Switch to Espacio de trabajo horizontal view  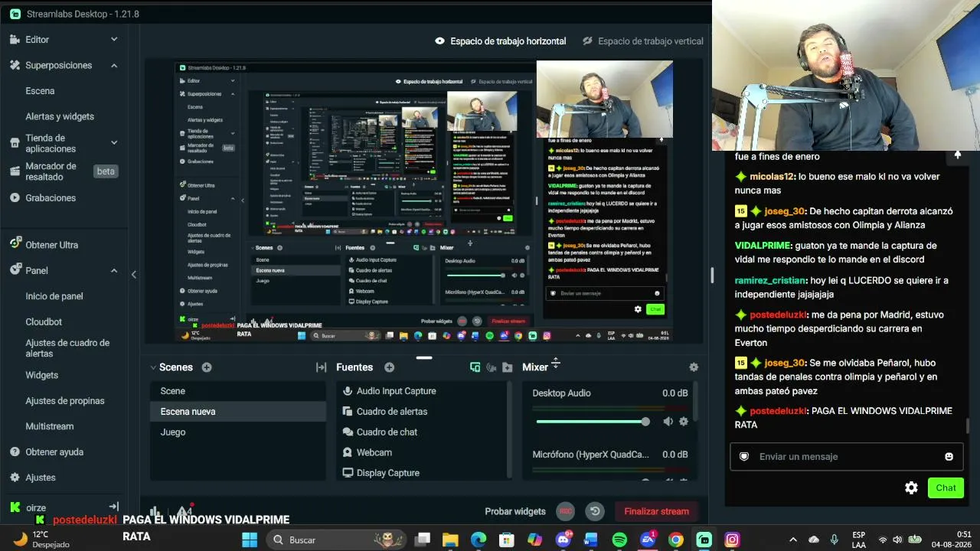pyautogui.click(x=500, y=41)
